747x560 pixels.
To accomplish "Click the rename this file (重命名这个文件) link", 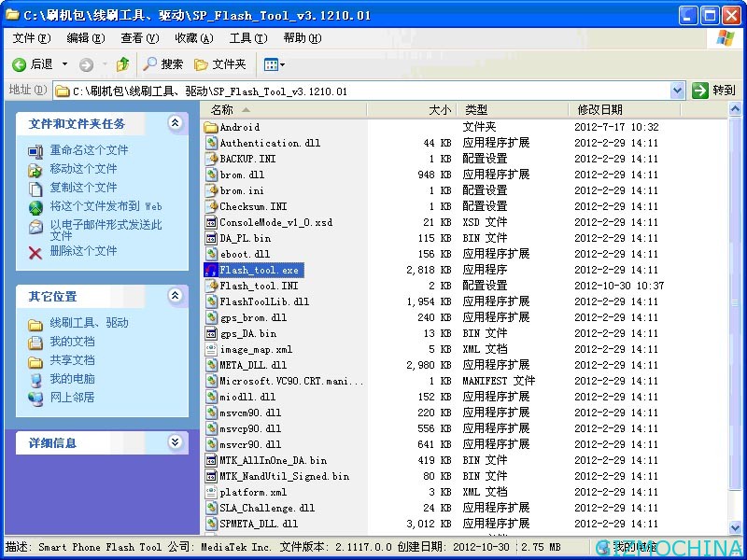I will coord(89,150).
